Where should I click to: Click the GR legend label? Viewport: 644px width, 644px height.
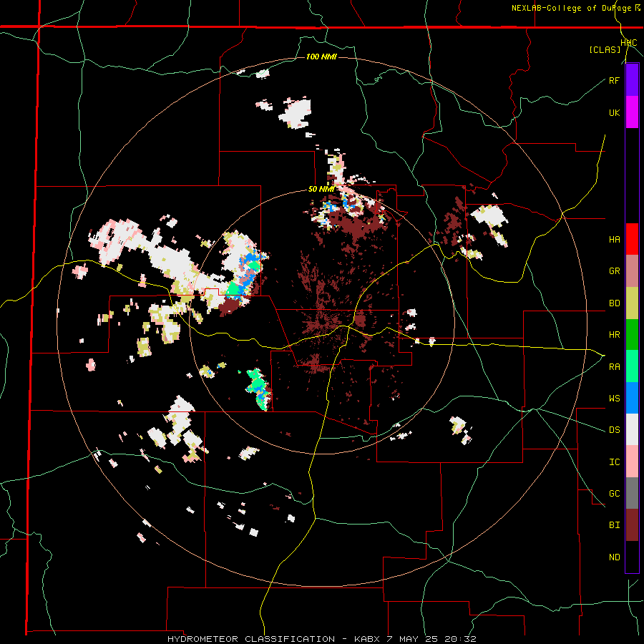(614, 271)
